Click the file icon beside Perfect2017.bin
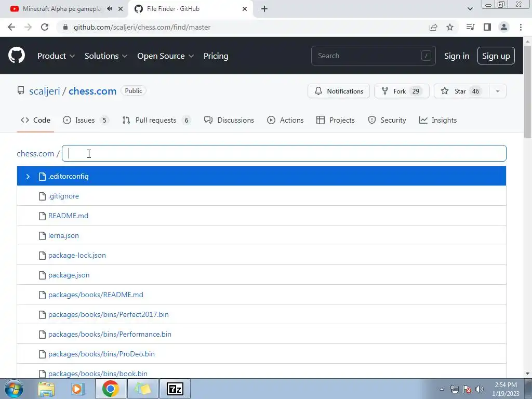 (x=42, y=314)
